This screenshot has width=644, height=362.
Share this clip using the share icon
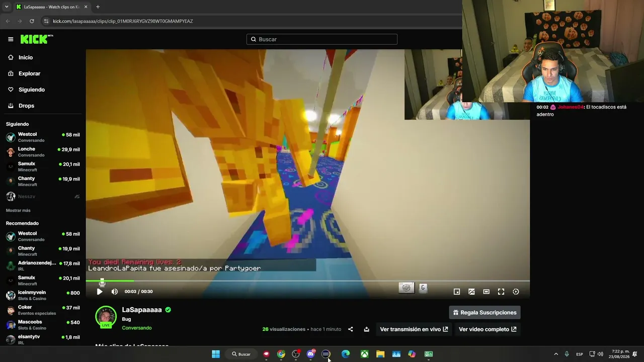click(351, 329)
